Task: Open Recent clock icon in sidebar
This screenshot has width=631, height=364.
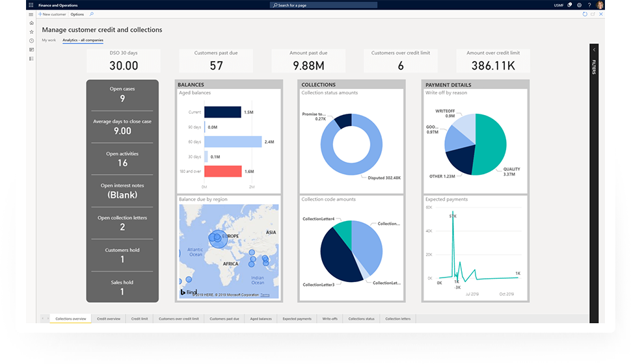Action: point(31,40)
